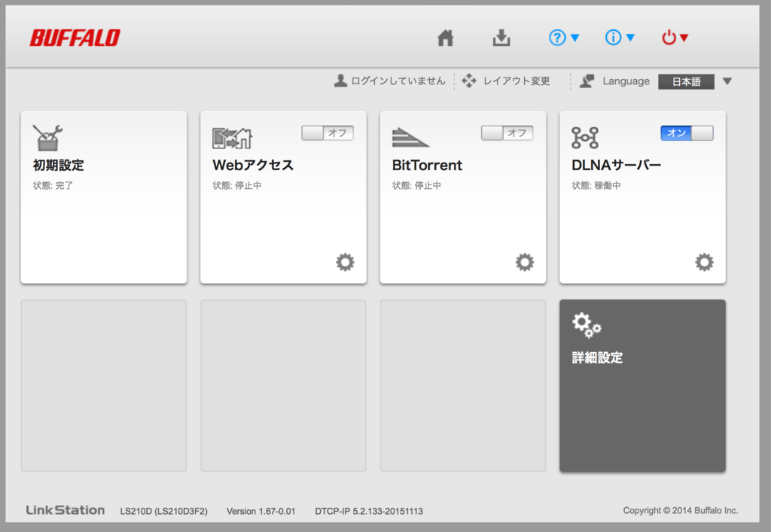The height and width of the screenshot is (532, 771).
Task: Click the レイアウト変更 move-arrows icon
Action: 469,81
